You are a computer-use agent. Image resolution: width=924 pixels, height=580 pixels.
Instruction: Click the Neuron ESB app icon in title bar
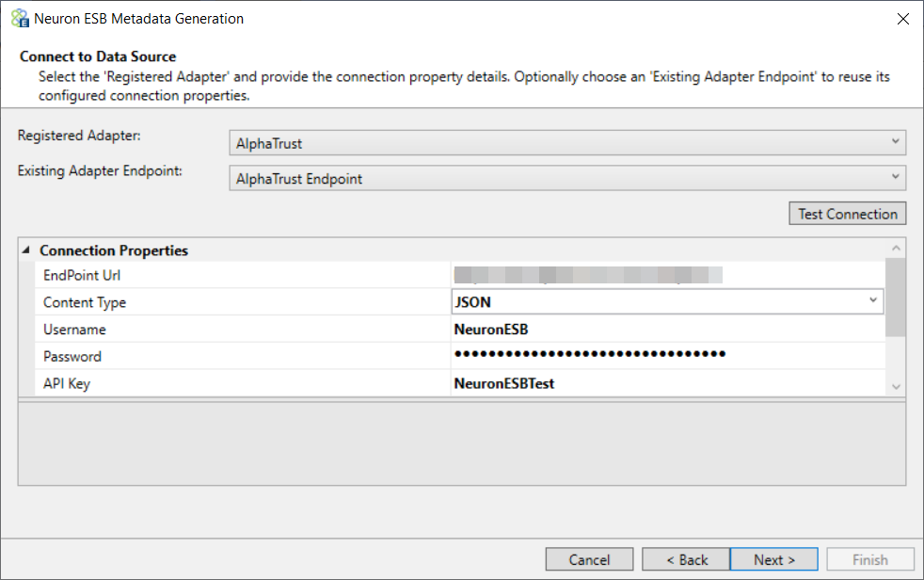(20, 18)
